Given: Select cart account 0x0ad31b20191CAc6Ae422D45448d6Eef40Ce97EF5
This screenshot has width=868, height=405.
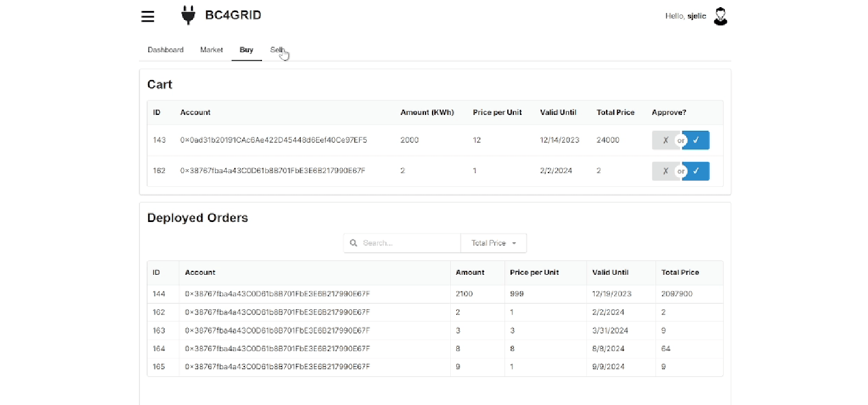Looking at the screenshot, I should (x=273, y=140).
